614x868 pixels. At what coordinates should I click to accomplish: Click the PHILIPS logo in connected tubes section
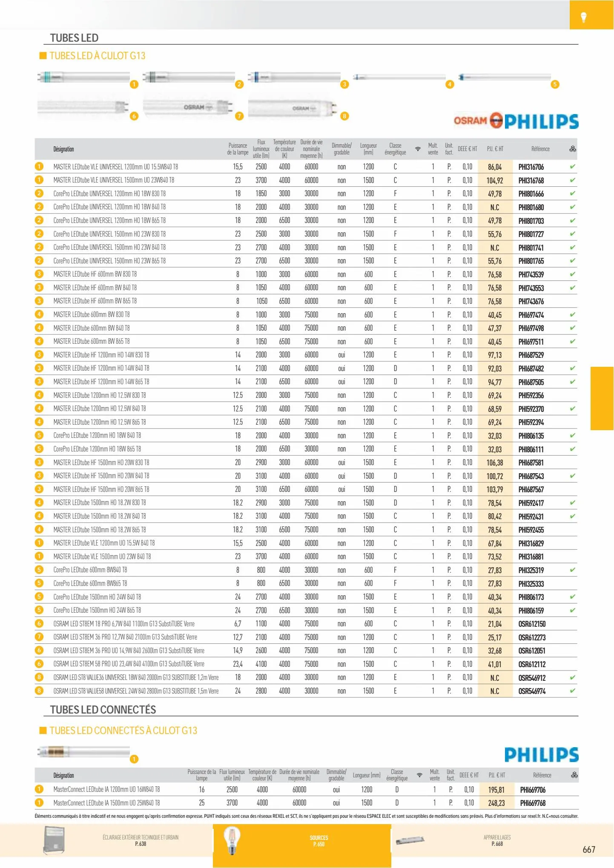coord(542,755)
